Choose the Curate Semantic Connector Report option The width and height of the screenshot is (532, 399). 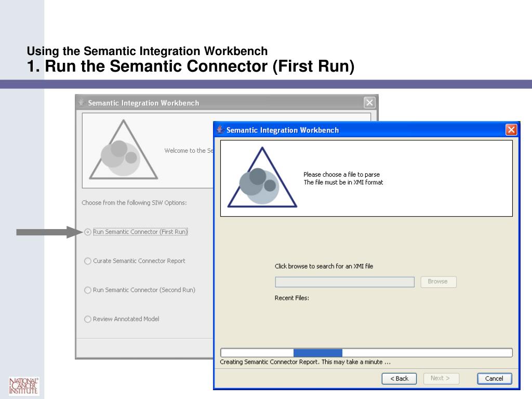(88, 261)
